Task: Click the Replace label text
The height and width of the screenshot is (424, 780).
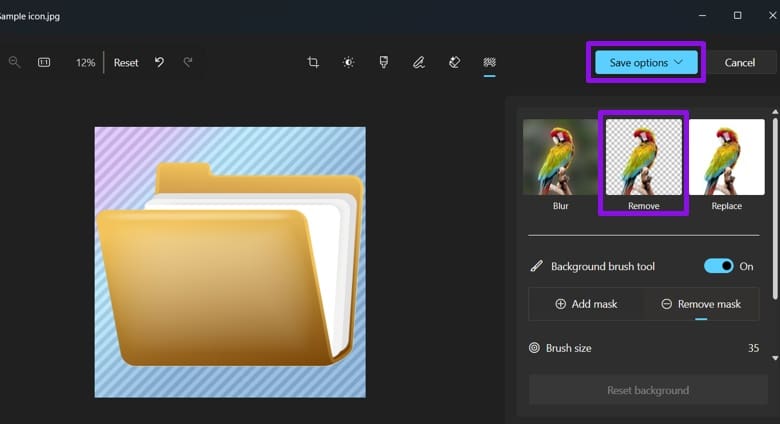Action: (x=727, y=206)
